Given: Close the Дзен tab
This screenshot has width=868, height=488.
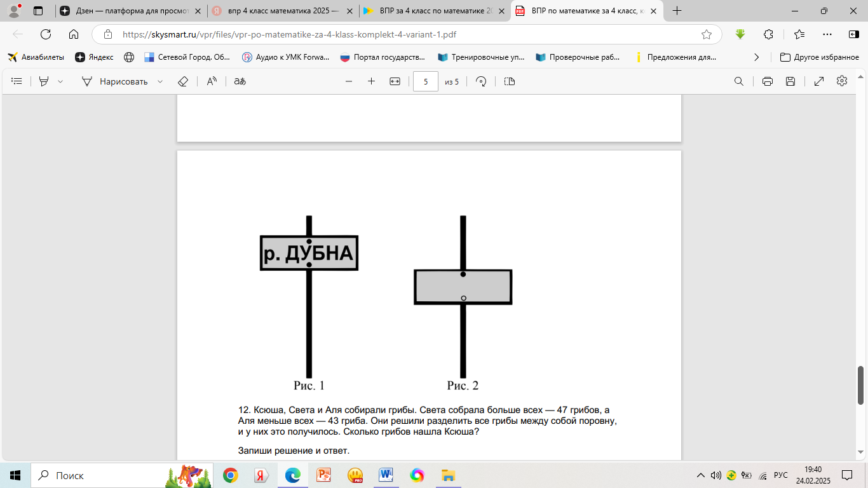Looking at the screenshot, I should tap(198, 11).
